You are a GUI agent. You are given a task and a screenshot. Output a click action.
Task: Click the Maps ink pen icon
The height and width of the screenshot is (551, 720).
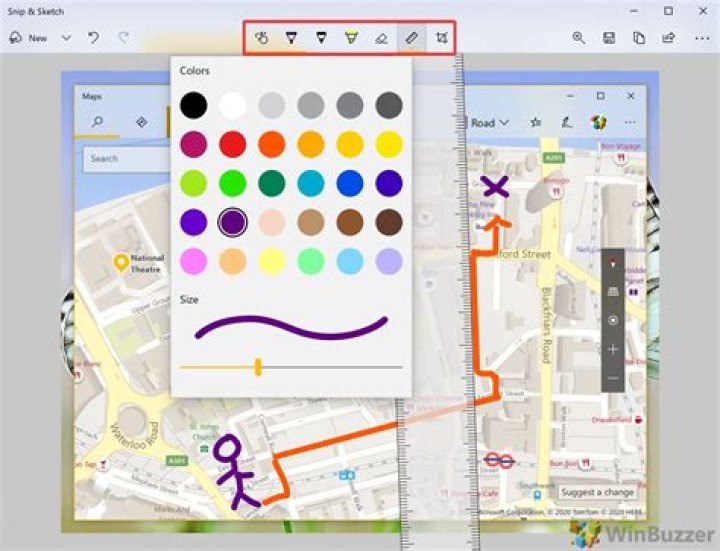pyautogui.click(x=567, y=123)
